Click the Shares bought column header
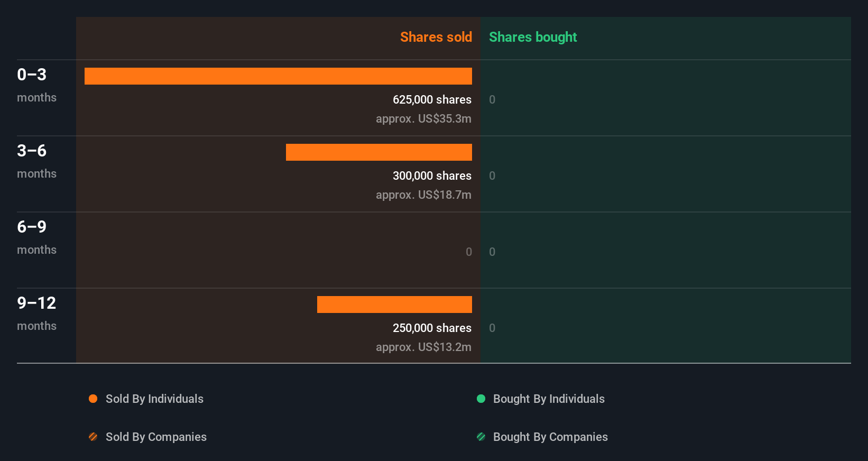 (533, 37)
